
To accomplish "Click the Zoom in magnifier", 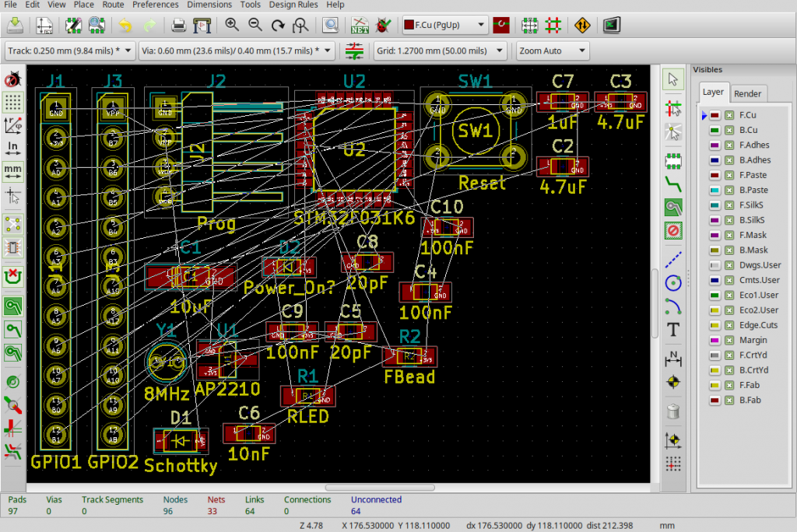I will [232, 24].
